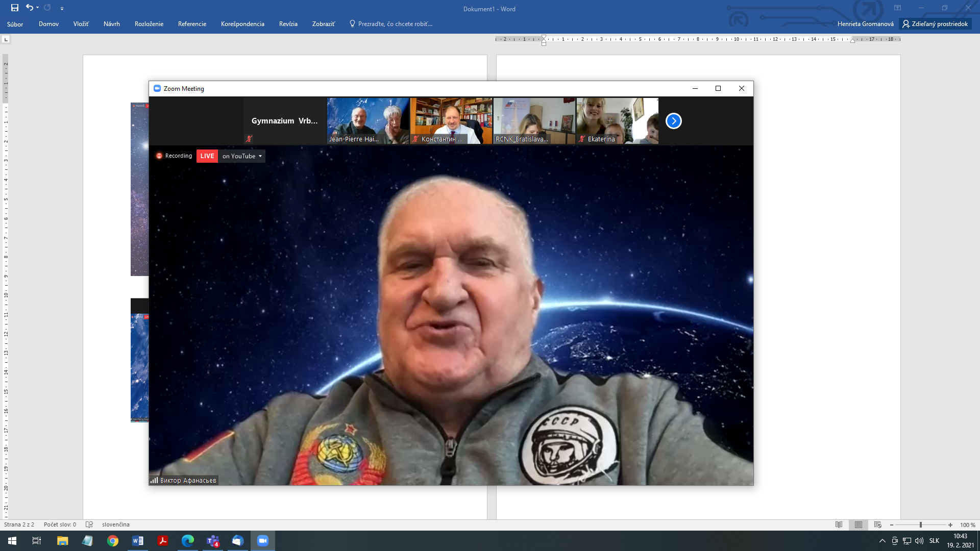This screenshot has height=551, width=980.
Task: Switch to the Vložiť ribbon tab
Action: pos(81,24)
